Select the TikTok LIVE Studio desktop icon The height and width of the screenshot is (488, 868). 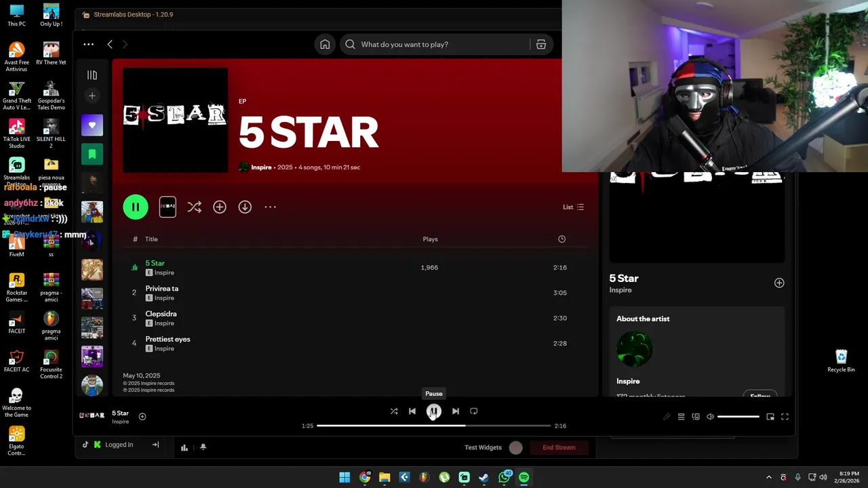click(x=16, y=134)
